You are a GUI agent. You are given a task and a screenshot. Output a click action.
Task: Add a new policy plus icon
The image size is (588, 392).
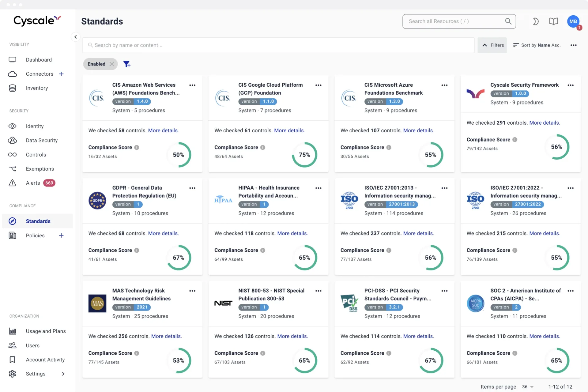[x=61, y=236]
